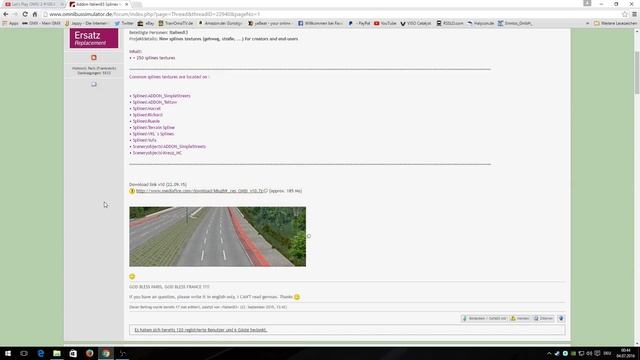This screenshot has width=640, height=360.
Task: Open the TrainOmsiTV.de bookmark
Action: [176, 23]
